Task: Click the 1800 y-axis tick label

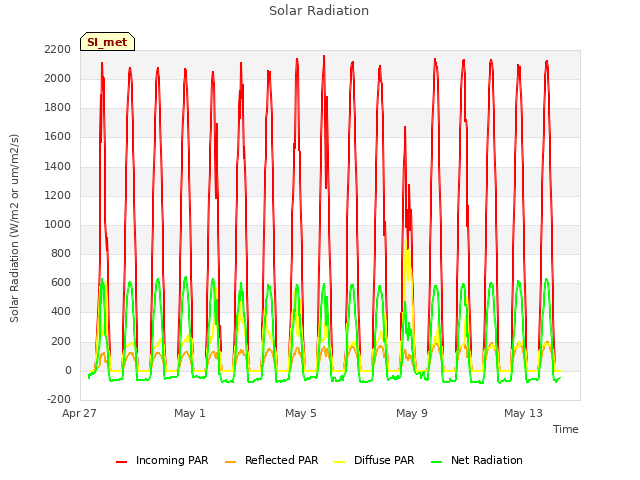Action: [58, 108]
